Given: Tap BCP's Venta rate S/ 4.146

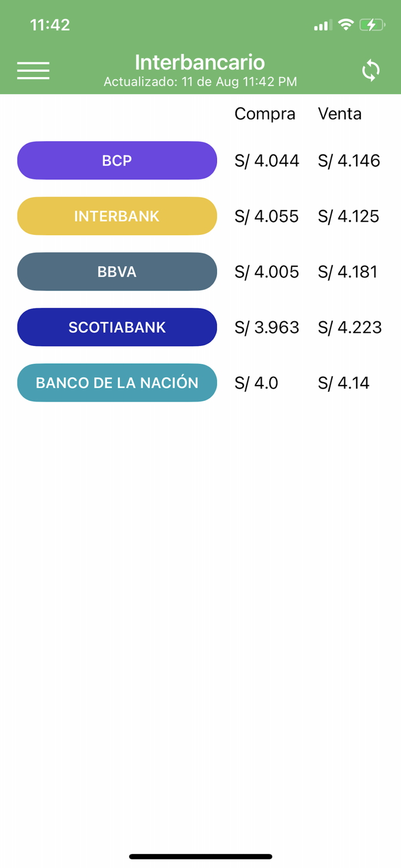Looking at the screenshot, I should [x=349, y=161].
